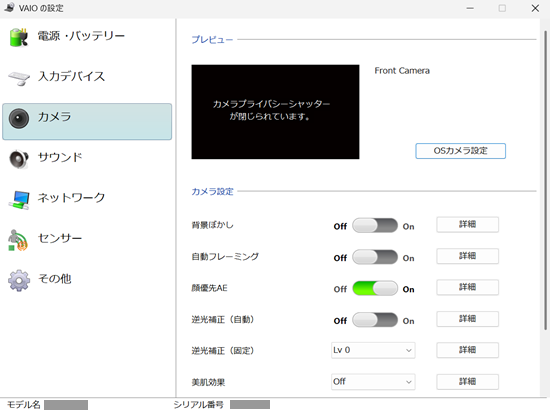Open the センサー section

tap(87, 239)
